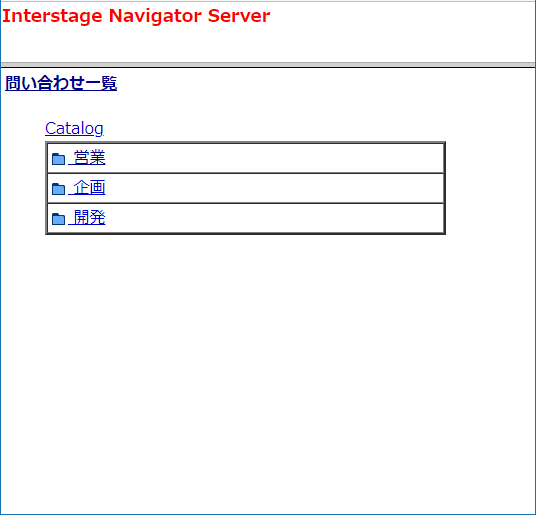
Task: Open the 開発 folder link
Action: tap(87, 218)
